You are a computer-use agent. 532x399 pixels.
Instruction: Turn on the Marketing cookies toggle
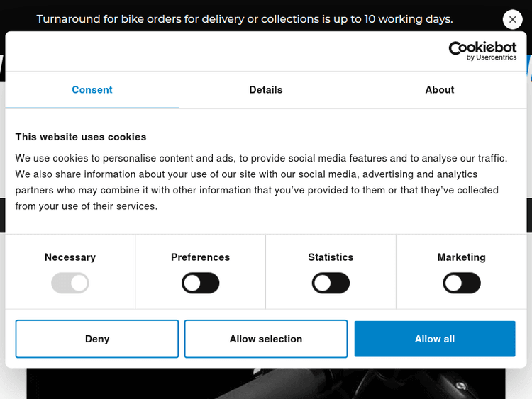462,283
